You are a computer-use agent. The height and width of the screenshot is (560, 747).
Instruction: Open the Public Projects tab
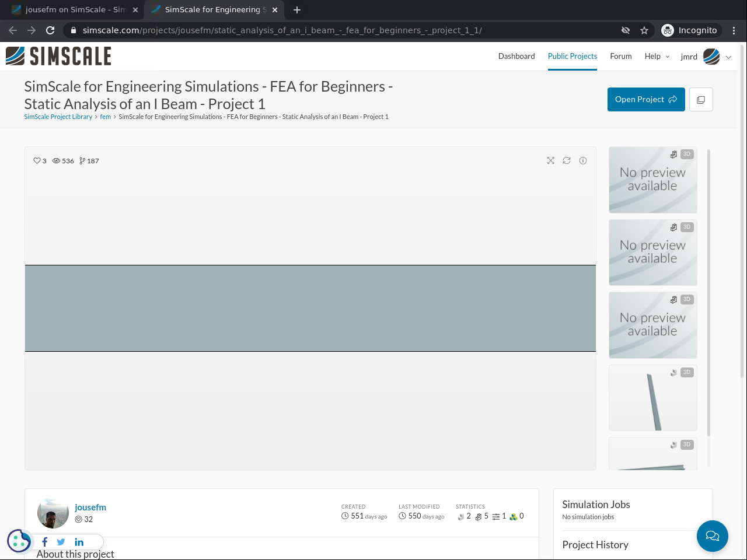(x=573, y=57)
